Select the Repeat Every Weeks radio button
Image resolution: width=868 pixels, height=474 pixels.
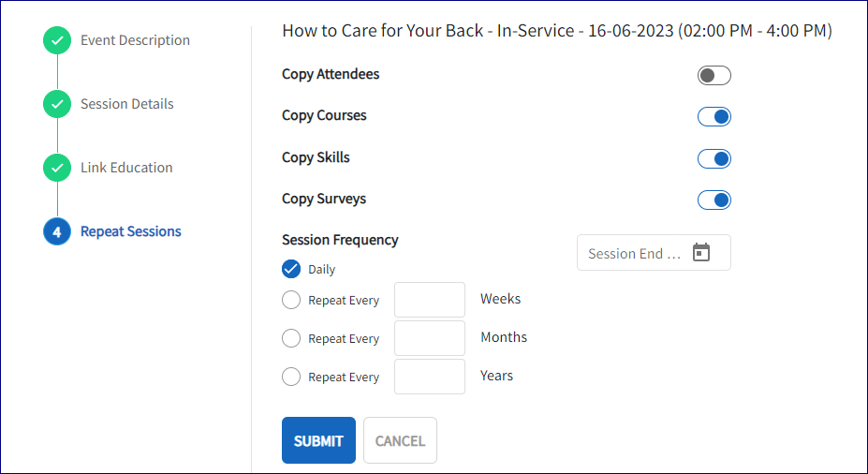tap(291, 301)
